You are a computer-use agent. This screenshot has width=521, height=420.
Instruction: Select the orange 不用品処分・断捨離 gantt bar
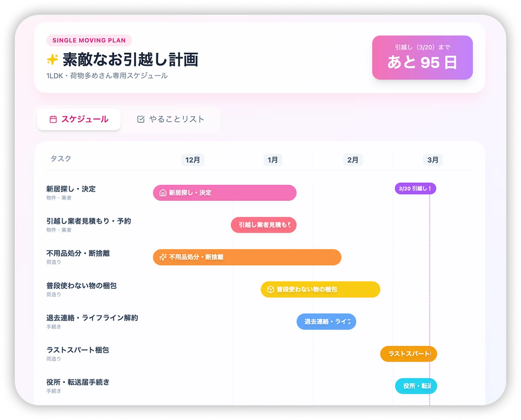(x=247, y=257)
